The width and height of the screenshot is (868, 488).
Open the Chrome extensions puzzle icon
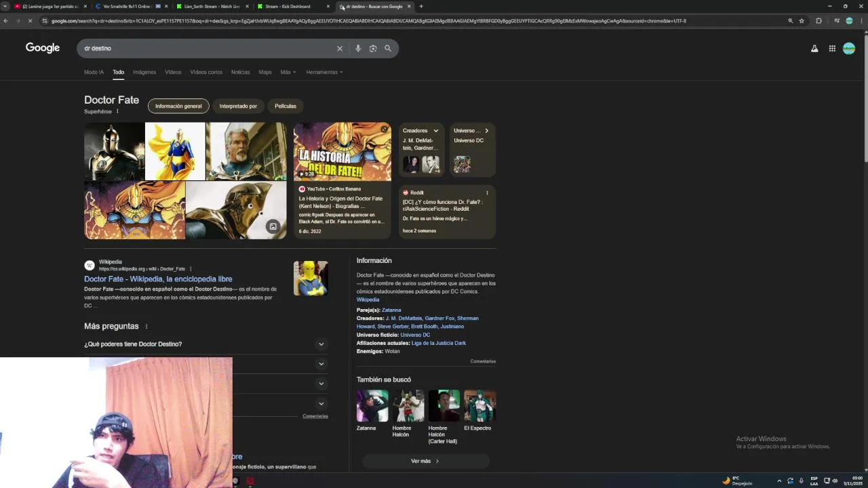point(818,21)
